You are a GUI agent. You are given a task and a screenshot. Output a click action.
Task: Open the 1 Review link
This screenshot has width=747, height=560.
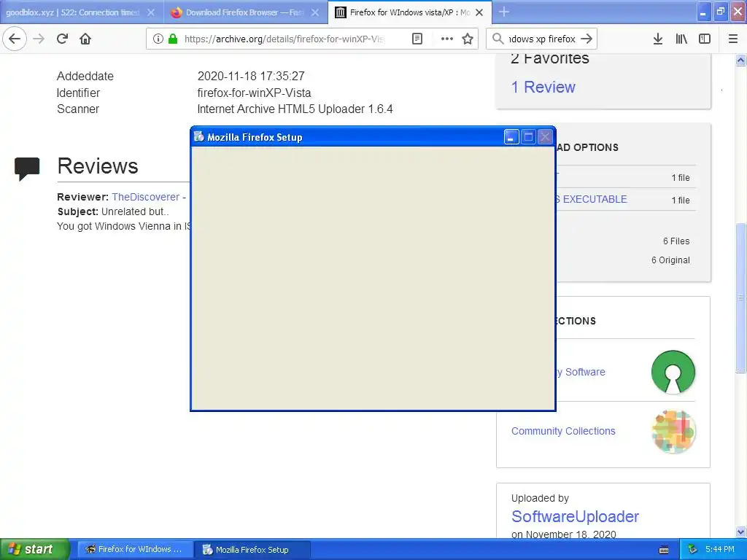[543, 87]
